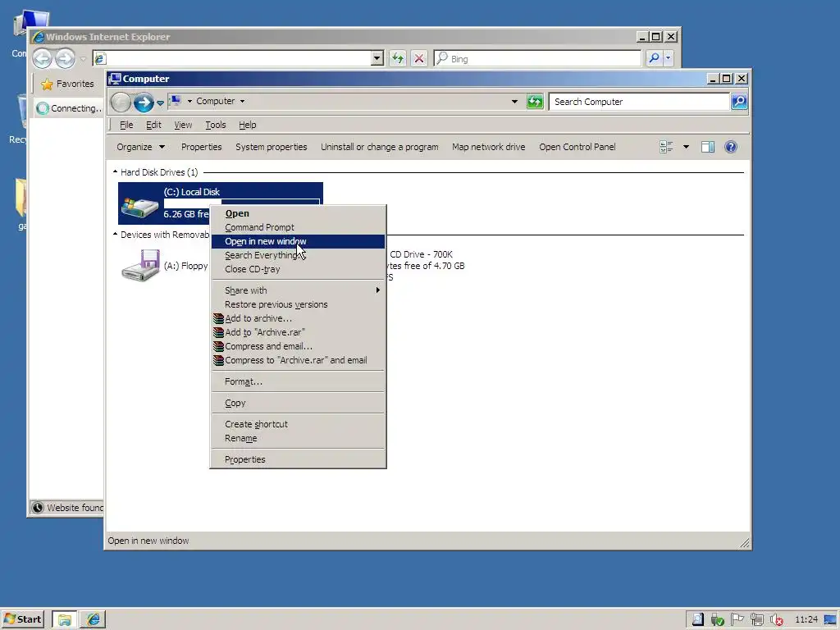Choose Properties at bottom of context menu
This screenshot has height=630, width=840.
tap(298, 459)
